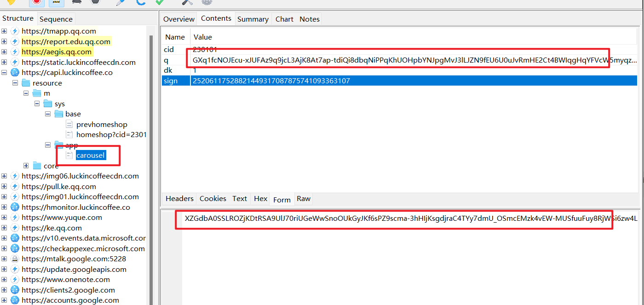Expand the static.luckincoffeecdn.com host node
Screen dimensions: 644x305
(4, 62)
